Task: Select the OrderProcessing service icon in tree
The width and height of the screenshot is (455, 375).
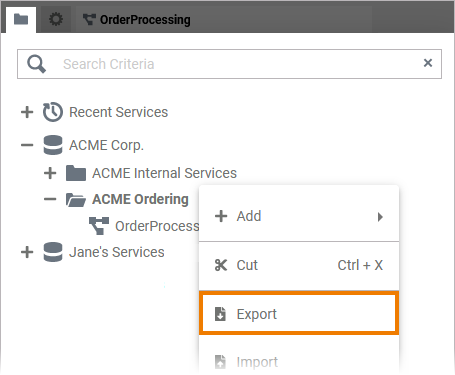Action: tap(99, 226)
